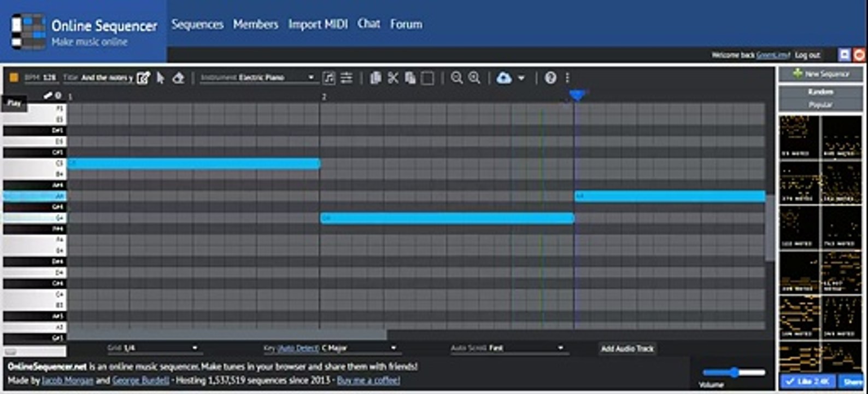Click the Buy me a coffee link

pos(368,380)
